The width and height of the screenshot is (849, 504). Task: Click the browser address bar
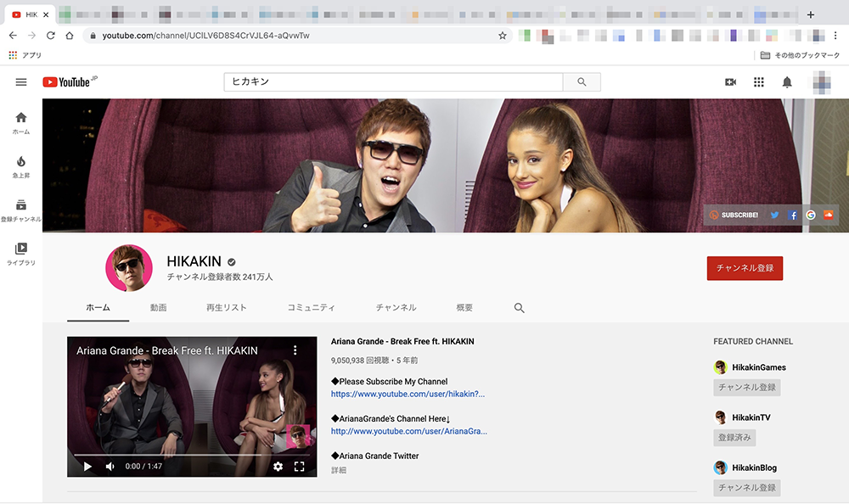(x=298, y=35)
